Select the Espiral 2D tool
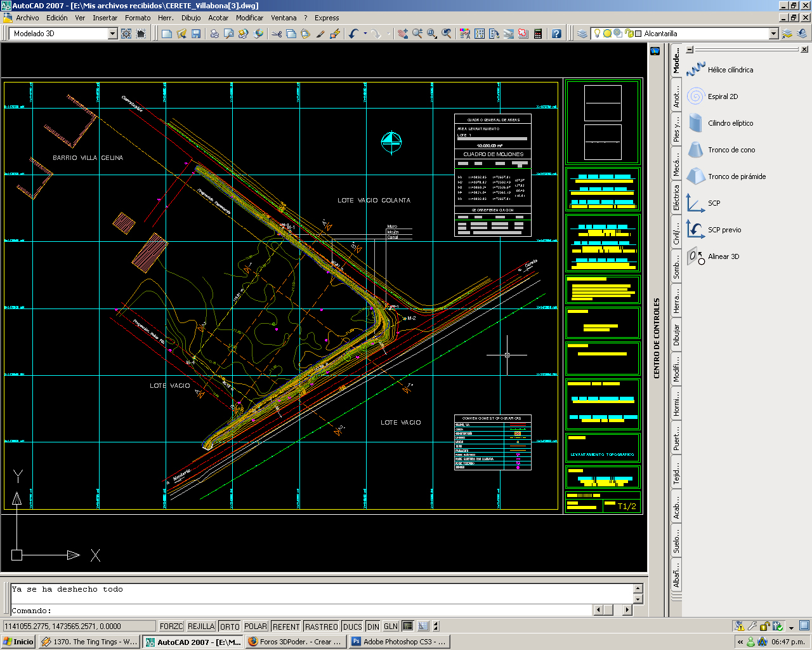812x650 pixels. point(713,96)
